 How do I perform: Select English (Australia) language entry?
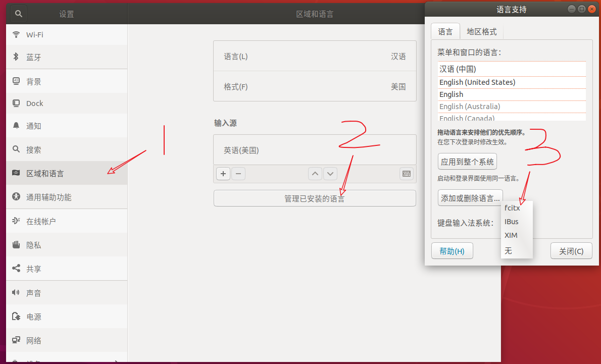coord(512,107)
